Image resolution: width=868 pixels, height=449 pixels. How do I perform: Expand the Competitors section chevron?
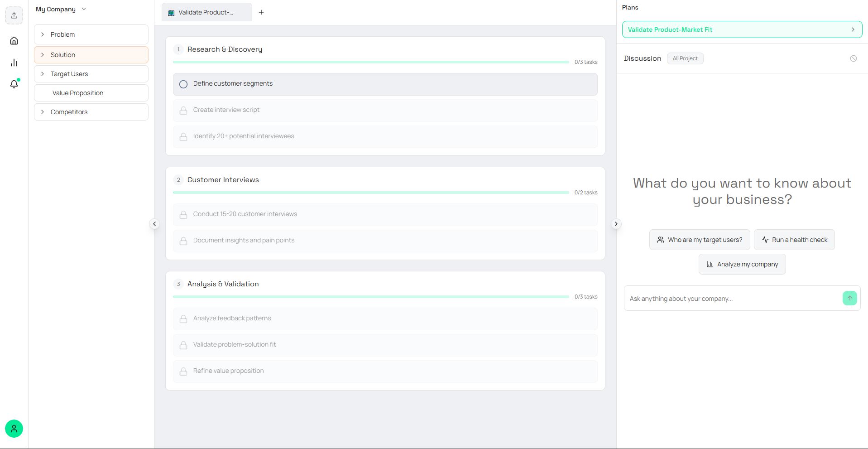point(43,112)
